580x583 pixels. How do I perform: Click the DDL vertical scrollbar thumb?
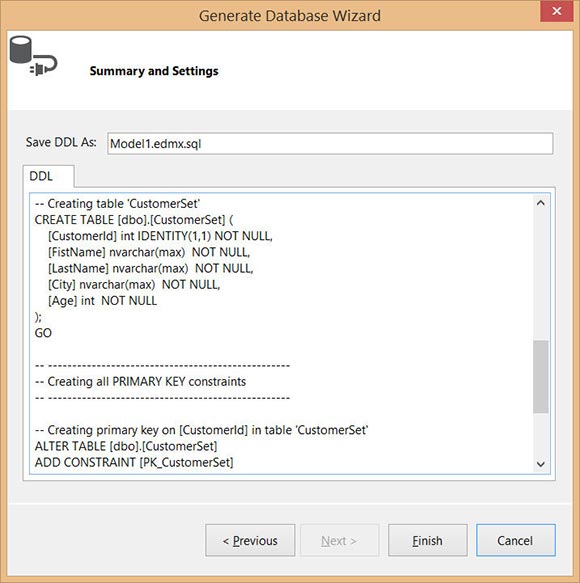[541, 376]
